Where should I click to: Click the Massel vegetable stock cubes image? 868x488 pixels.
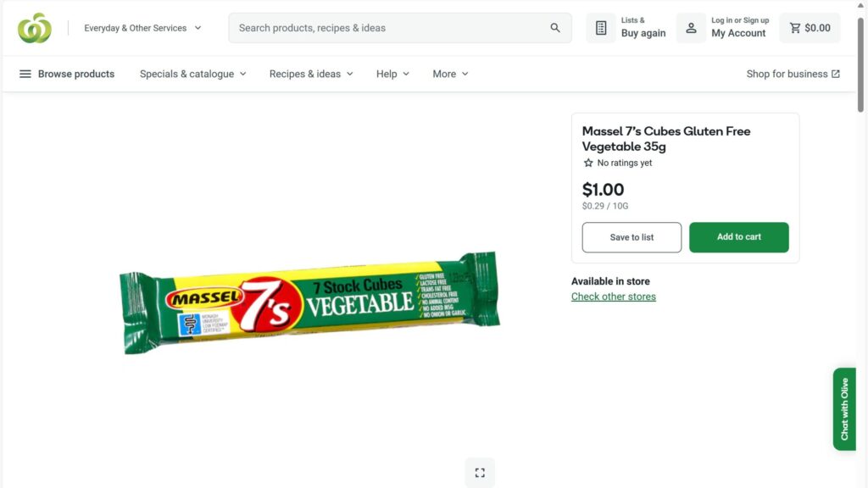(309, 302)
